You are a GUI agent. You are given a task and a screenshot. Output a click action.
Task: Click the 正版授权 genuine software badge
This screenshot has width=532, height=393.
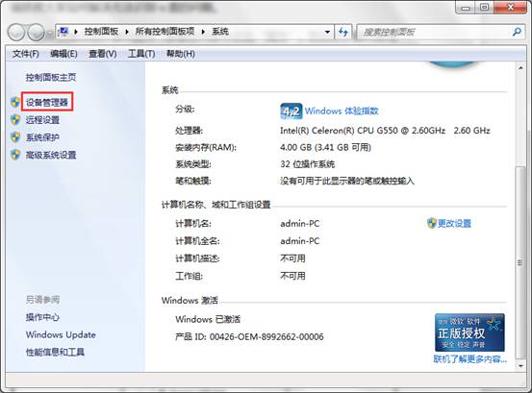469,332
